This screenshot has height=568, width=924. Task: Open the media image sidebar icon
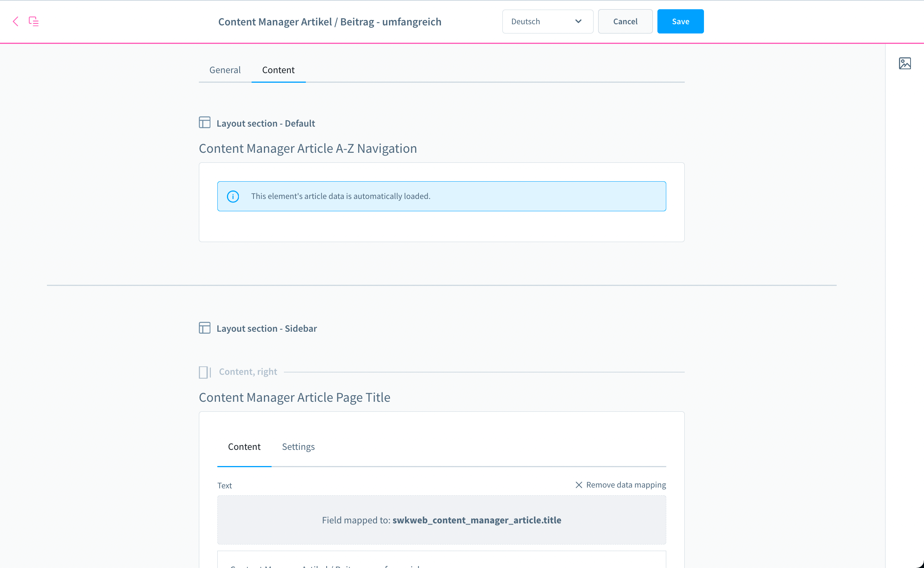(x=905, y=63)
